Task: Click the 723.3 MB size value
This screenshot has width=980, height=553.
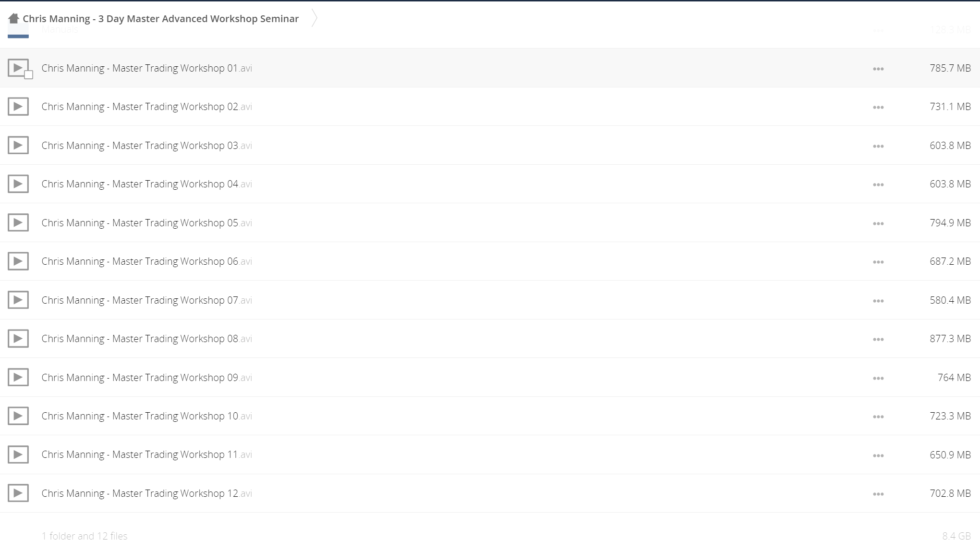Action: click(950, 416)
